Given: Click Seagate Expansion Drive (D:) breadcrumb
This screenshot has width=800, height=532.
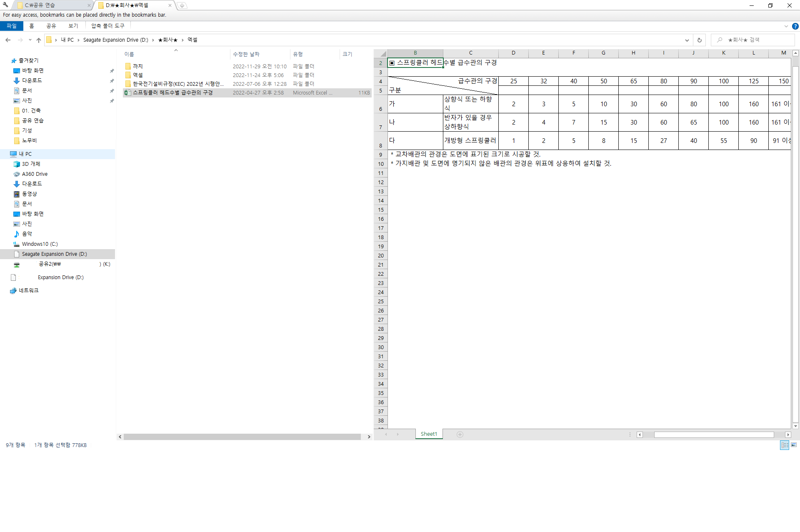Looking at the screenshot, I should [115, 40].
